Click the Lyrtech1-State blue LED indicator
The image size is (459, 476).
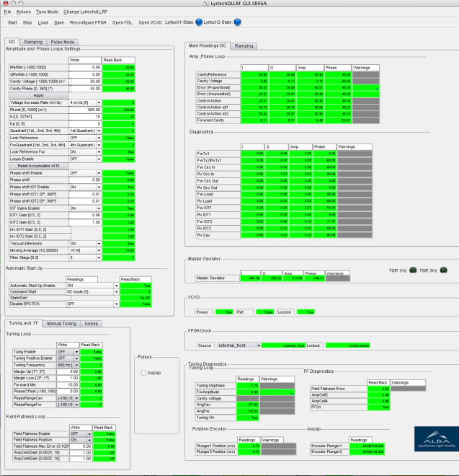pyautogui.click(x=199, y=22)
